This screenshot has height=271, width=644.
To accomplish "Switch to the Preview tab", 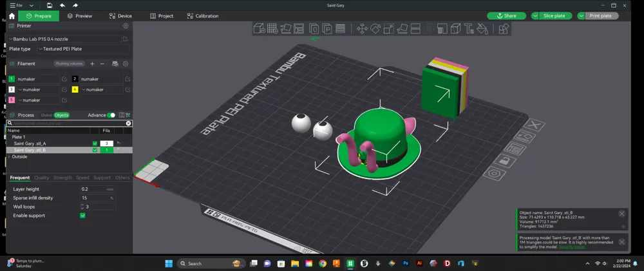I will point(80,16).
